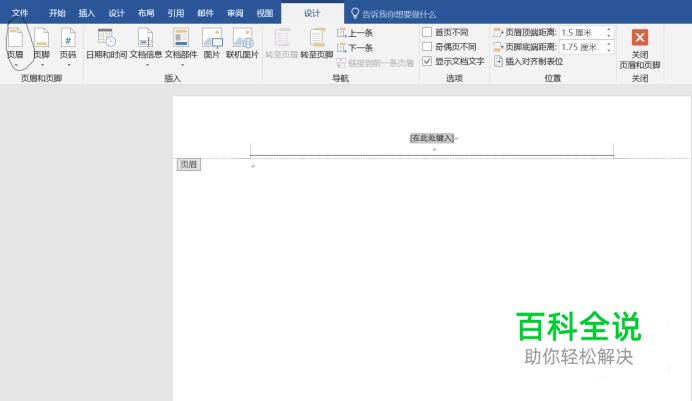This screenshot has width=692, height=401.
Task: Expand the 页码 dropdown arrow
Action: tap(69, 65)
